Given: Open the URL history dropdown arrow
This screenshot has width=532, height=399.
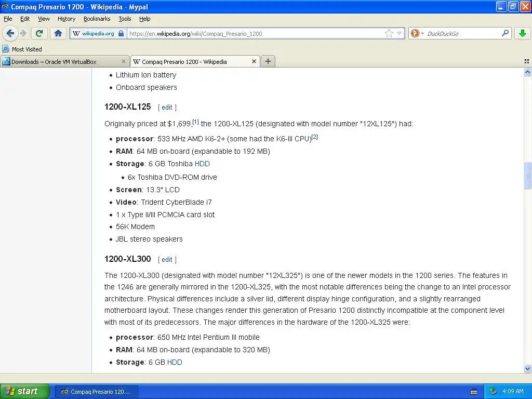Looking at the screenshot, I should click(x=400, y=34).
